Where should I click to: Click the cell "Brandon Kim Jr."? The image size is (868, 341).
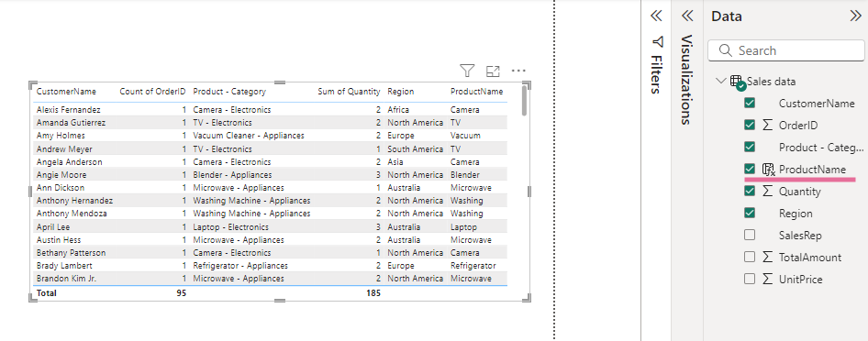tap(66, 279)
